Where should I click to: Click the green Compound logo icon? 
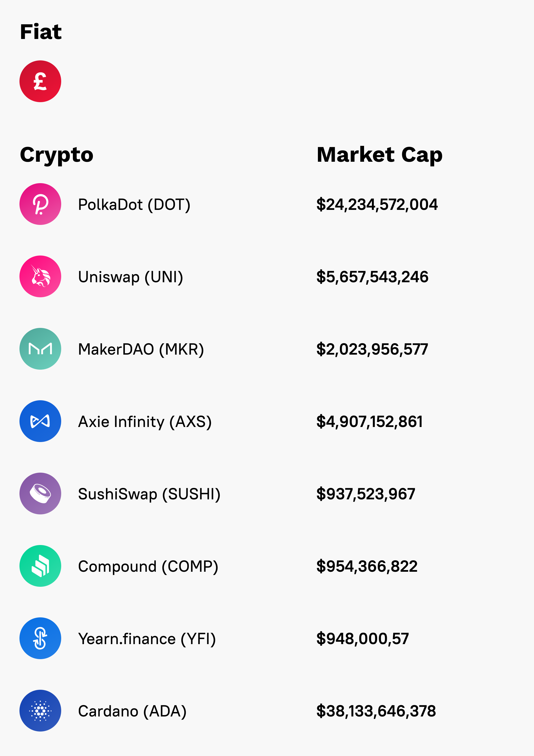(x=40, y=566)
